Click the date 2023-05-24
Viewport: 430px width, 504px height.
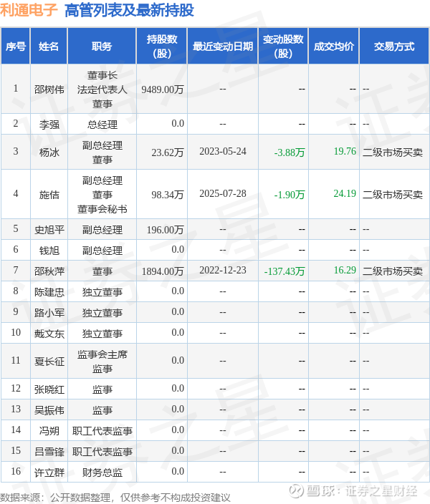click(x=223, y=151)
